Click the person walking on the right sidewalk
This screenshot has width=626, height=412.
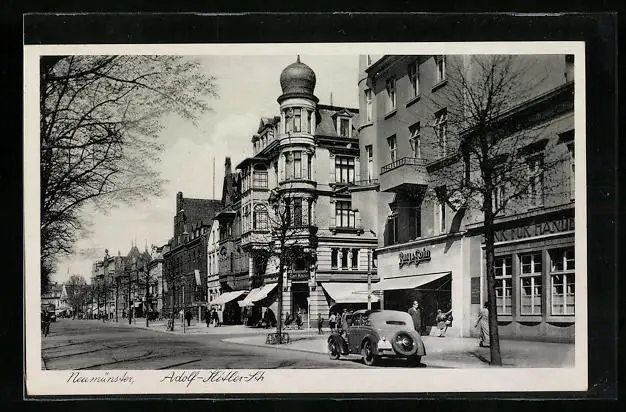483,324
